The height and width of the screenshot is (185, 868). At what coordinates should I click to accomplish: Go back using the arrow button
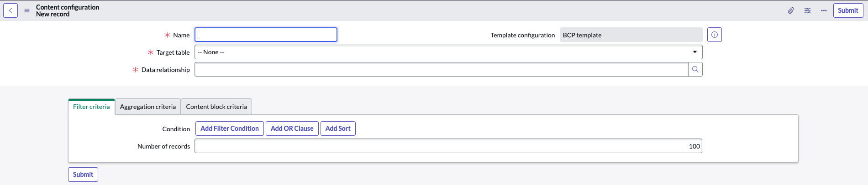tap(11, 10)
